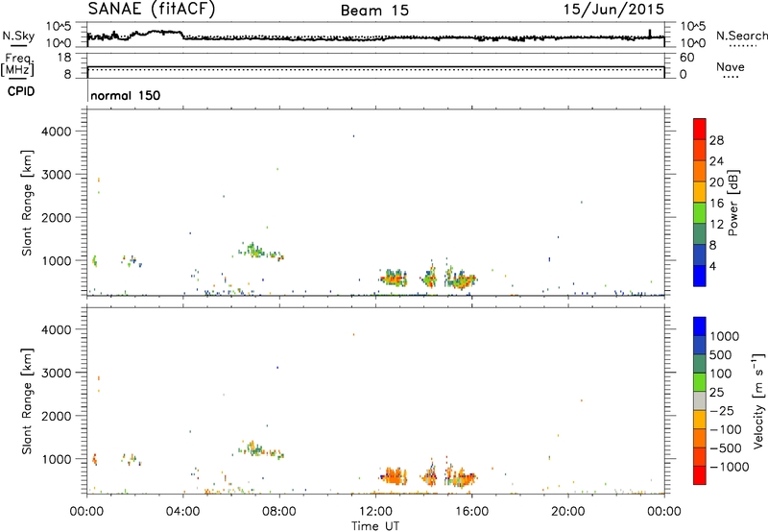
Task: Click the '16:00' time axis tick label
Action: 471,512
